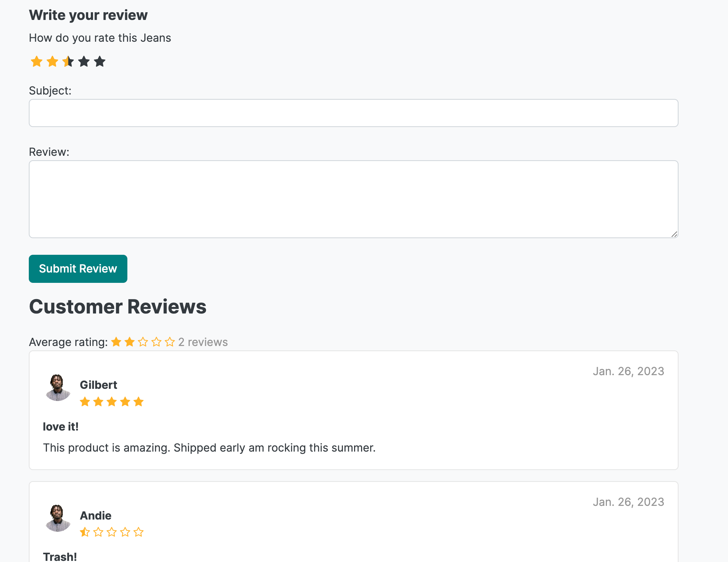Click Andie's half-filled first star

click(x=85, y=532)
